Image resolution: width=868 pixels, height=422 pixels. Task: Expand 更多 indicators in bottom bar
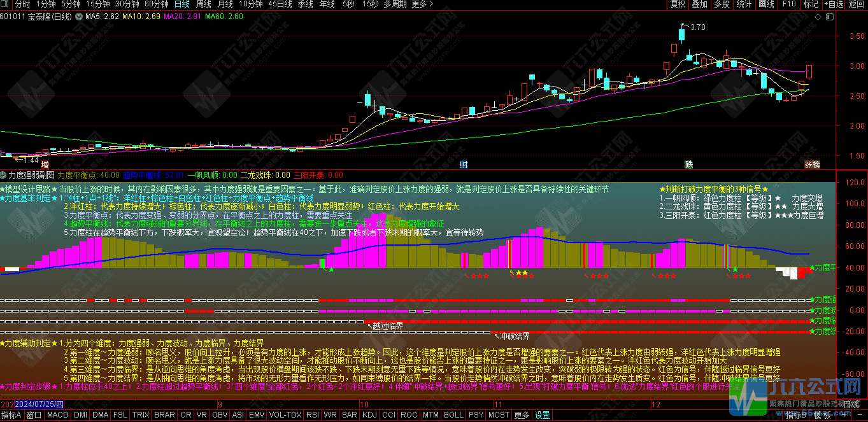pos(522,415)
